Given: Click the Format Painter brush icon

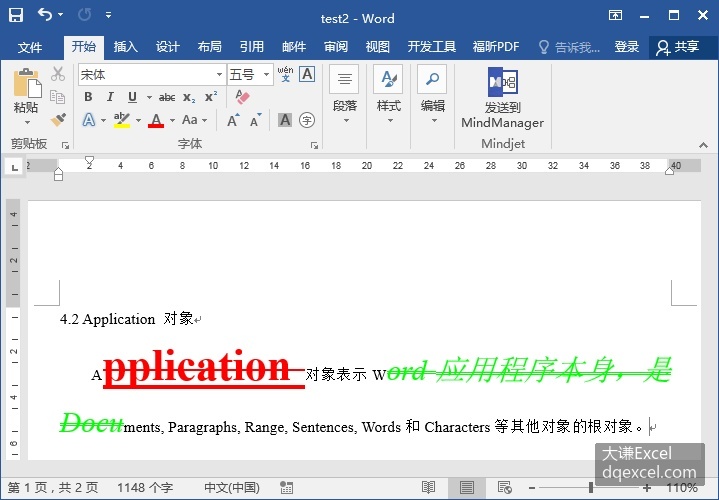Looking at the screenshot, I should tap(58, 120).
